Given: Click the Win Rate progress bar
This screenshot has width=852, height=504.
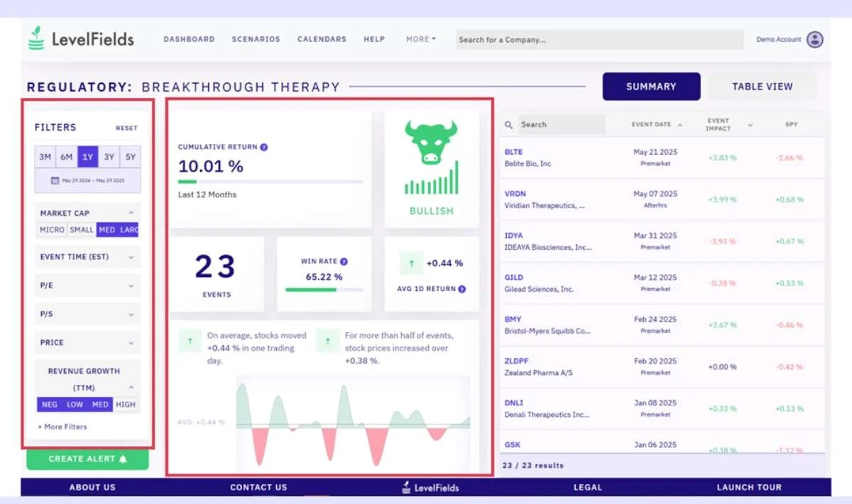Looking at the screenshot, I should click(324, 290).
